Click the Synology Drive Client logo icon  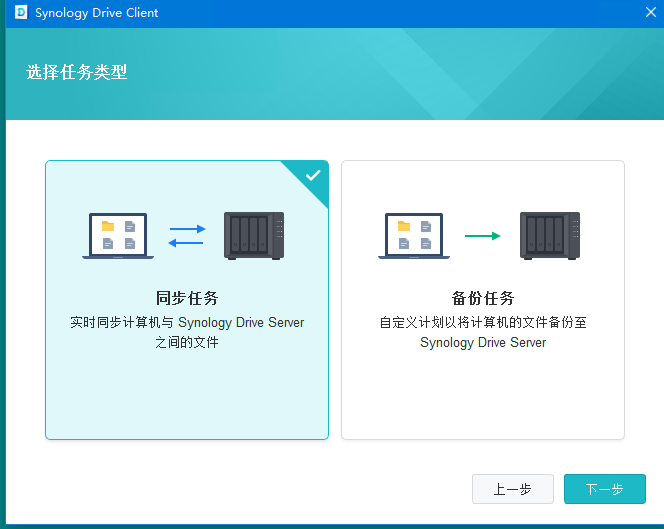tap(19, 13)
